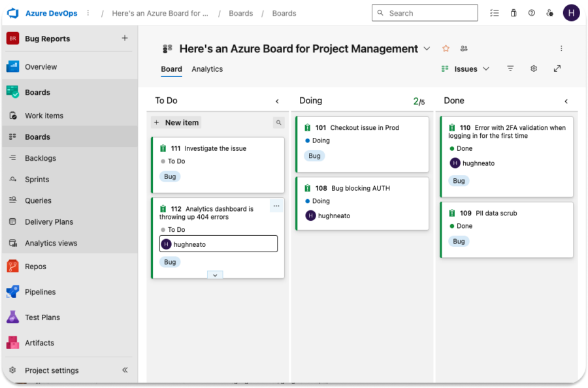The image size is (588, 388).
Task: Enter fullscreen using the expand arrows icon
Action: click(x=557, y=68)
